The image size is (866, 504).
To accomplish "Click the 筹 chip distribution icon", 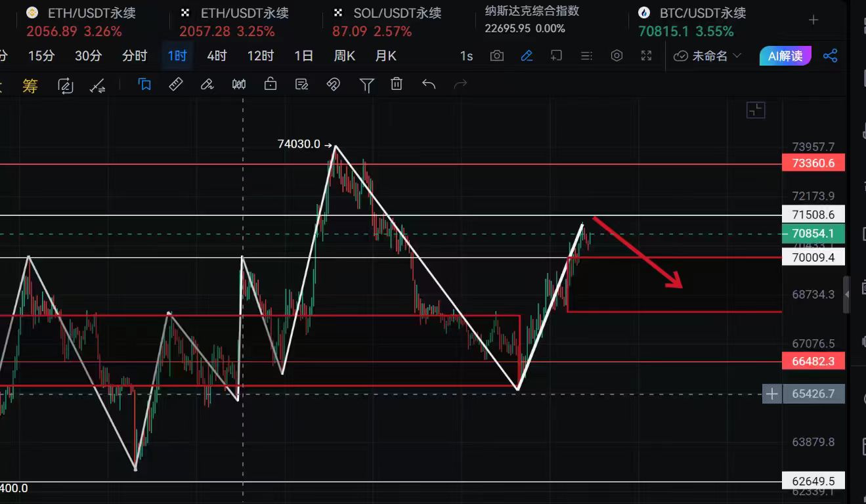I will tap(30, 85).
